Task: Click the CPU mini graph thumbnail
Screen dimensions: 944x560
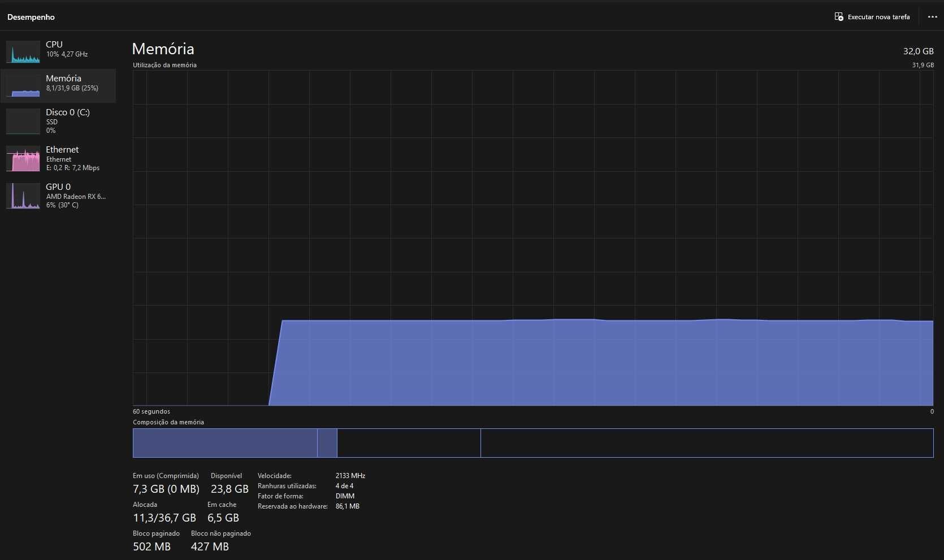Action: tap(23, 52)
